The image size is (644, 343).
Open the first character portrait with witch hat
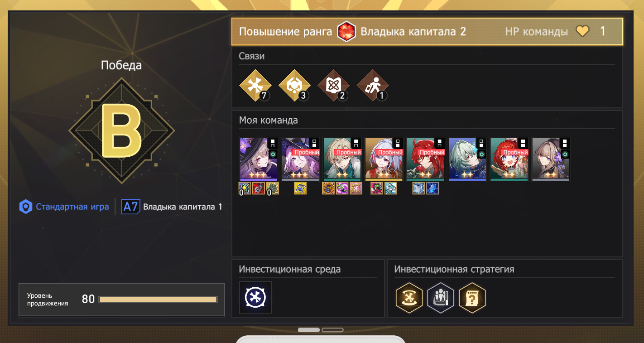click(259, 159)
